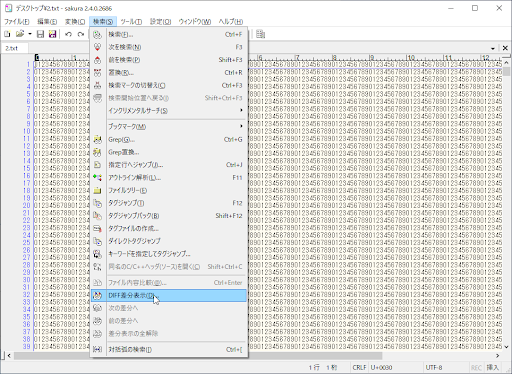
Task: Click the 対括弧の検索 icon
Action: [x=97, y=349]
